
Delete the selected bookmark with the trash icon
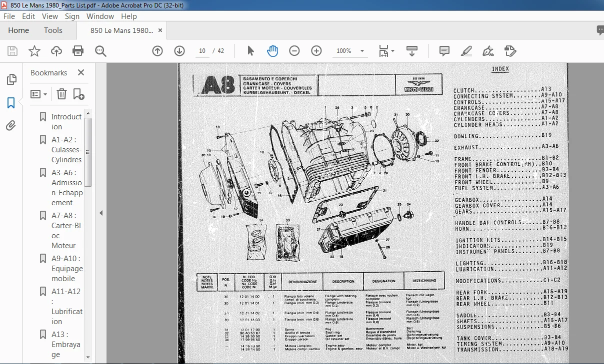(61, 94)
